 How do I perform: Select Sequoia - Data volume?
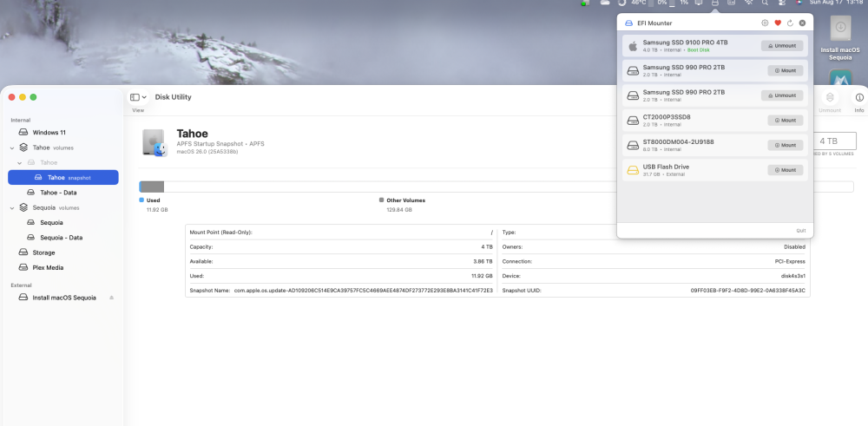tap(63, 238)
